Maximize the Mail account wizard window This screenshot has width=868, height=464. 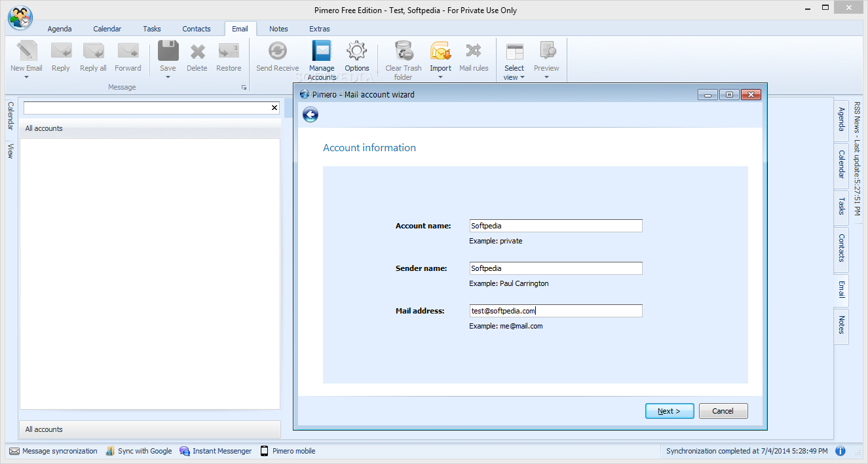coord(729,95)
